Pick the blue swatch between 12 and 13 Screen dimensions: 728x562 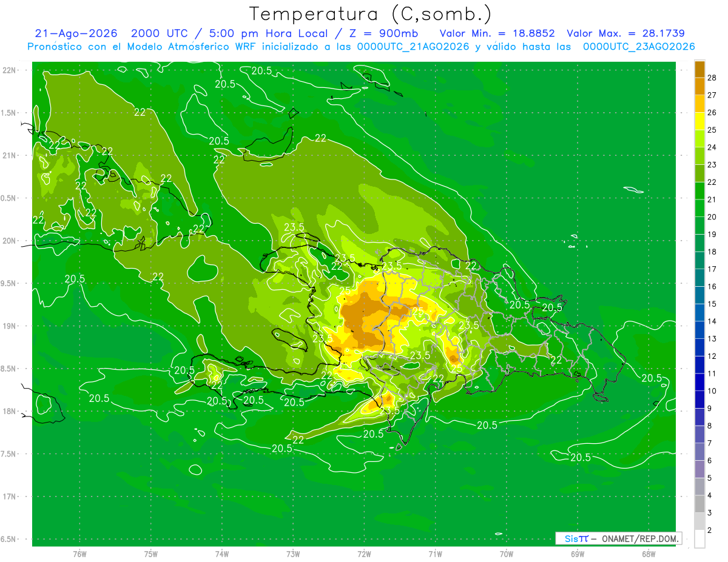(x=700, y=347)
